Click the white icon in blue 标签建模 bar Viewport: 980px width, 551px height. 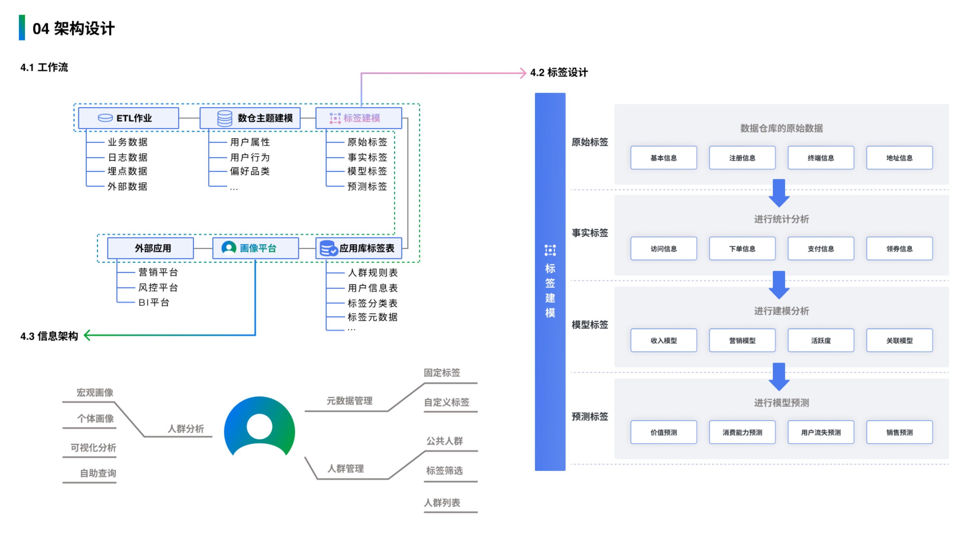[550, 250]
